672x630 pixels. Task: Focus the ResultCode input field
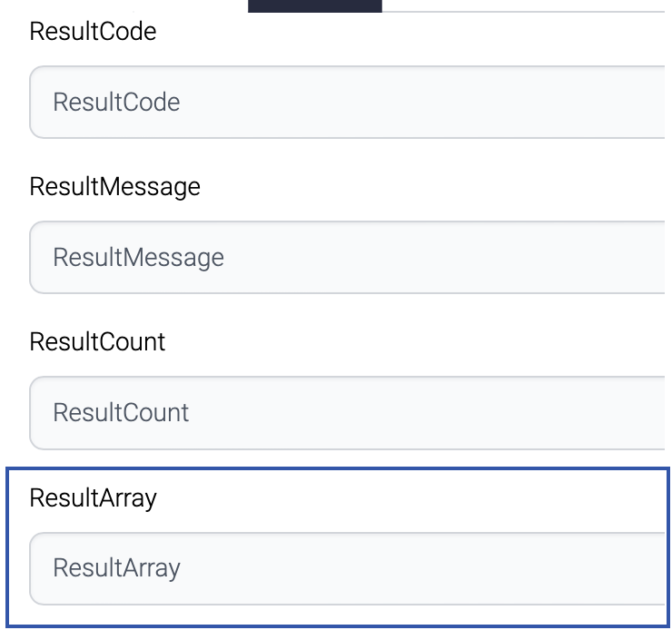click(x=345, y=102)
